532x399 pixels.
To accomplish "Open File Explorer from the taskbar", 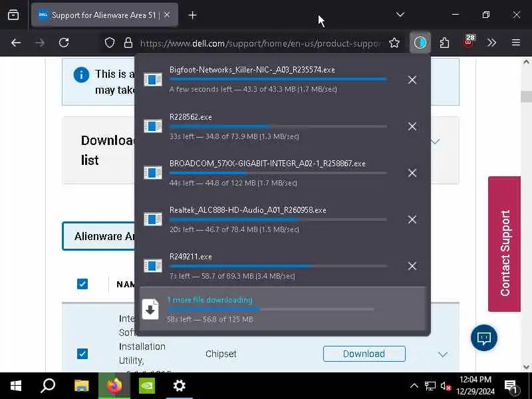I will click(81, 386).
